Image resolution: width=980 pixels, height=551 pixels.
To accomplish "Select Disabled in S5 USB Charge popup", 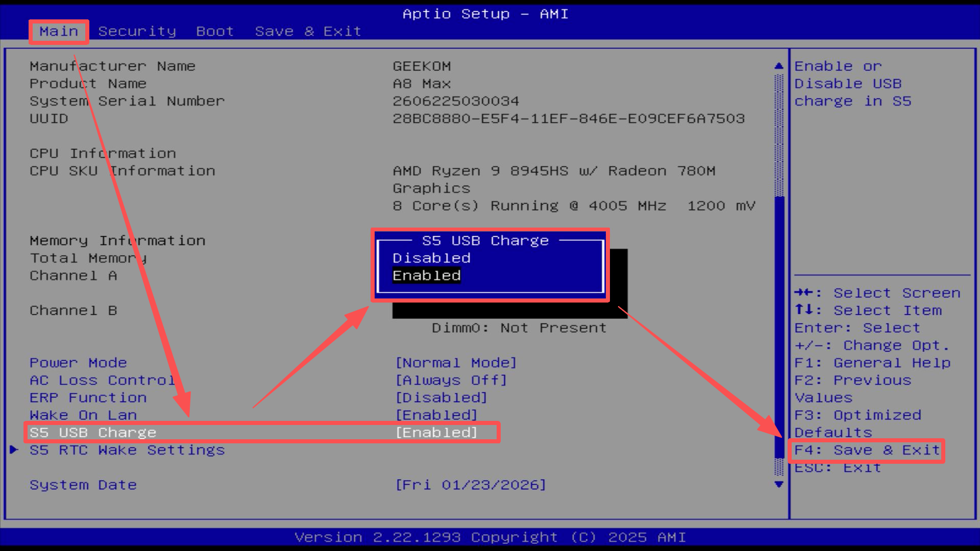I will click(x=431, y=258).
